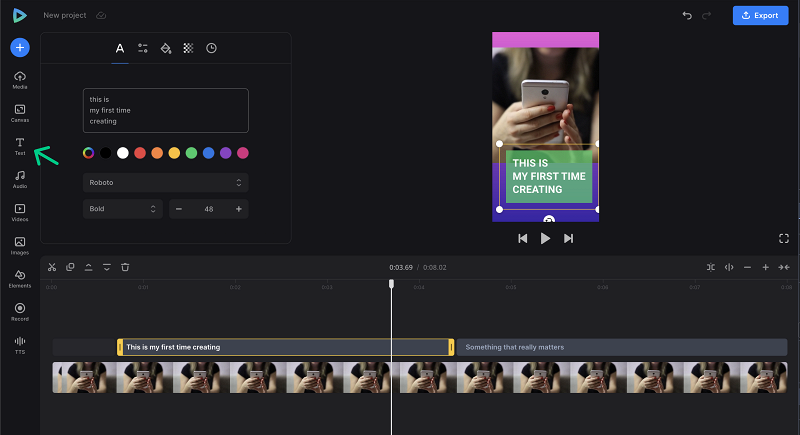
Task: Increase font size with plus button
Action: [239, 209]
